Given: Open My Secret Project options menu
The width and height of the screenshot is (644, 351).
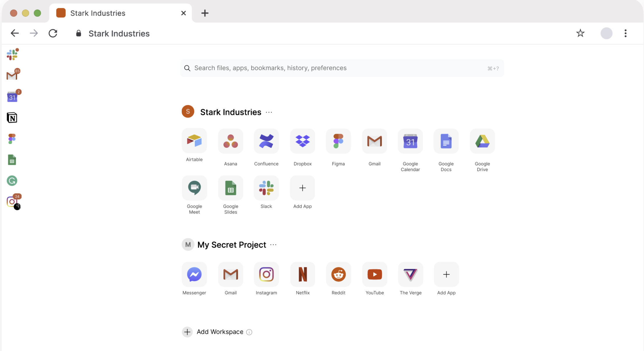Looking at the screenshot, I should pyautogui.click(x=273, y=245).
